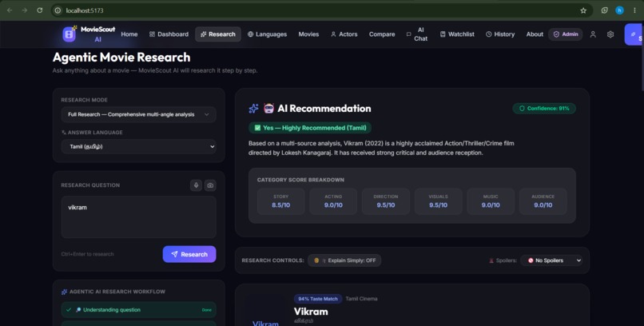Click the Agentic AI Research Workflow icon
Screen dimensions: 644x326
pyautogui.click(x=64, y=292)
